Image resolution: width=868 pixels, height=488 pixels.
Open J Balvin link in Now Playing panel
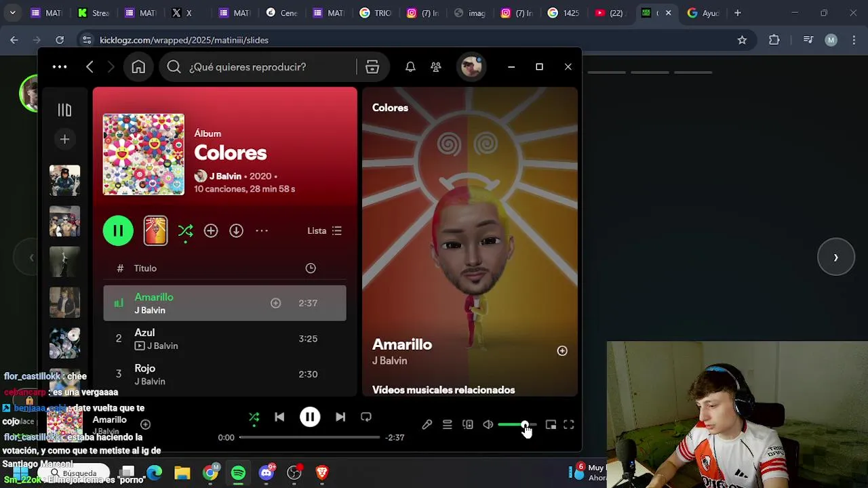pos(389,361)
